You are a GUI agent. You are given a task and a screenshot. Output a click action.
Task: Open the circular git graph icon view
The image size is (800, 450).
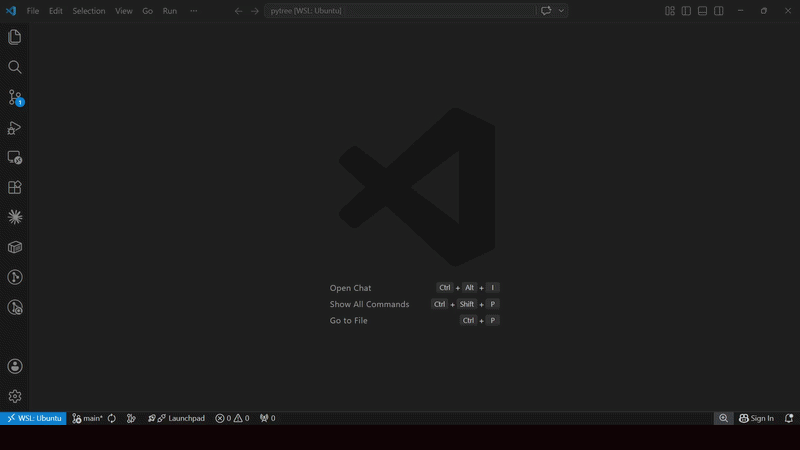[x=14, y=277]
